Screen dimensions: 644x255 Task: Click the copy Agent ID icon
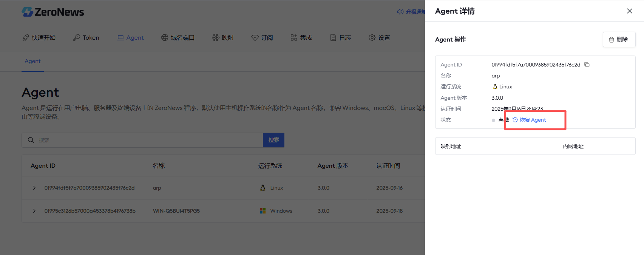point(587,65)
